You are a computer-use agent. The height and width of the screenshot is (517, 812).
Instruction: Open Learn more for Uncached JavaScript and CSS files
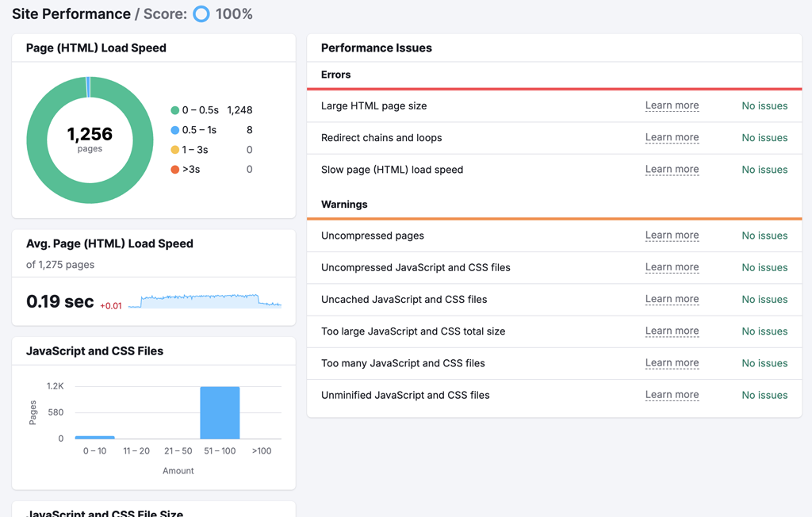coord(672,300)
